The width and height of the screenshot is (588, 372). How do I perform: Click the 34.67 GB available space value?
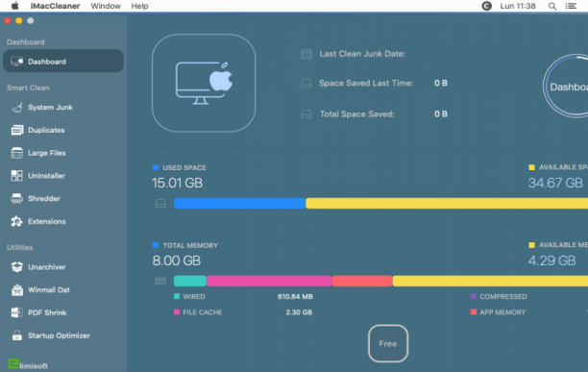555,183
